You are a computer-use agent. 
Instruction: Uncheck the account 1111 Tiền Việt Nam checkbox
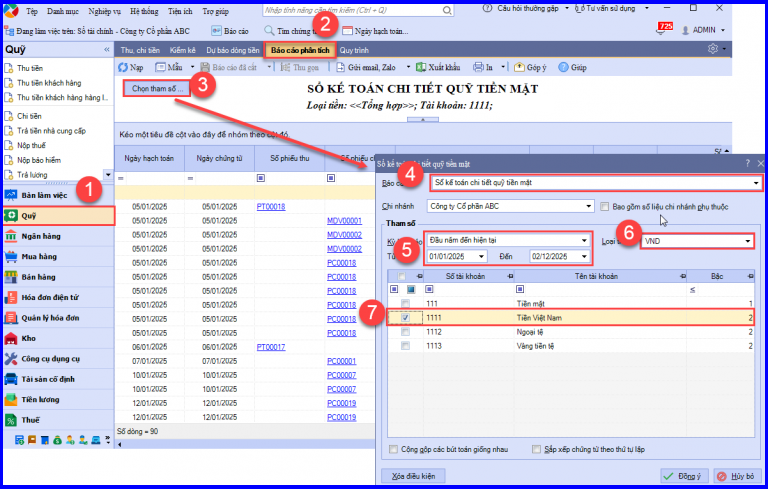pyautogui.click(x=406, y=318)
